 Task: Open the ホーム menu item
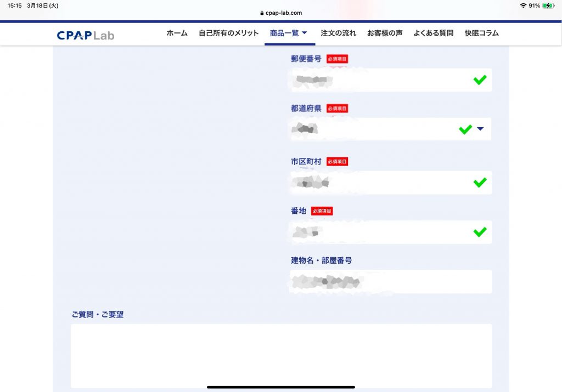tap(177, 33)
